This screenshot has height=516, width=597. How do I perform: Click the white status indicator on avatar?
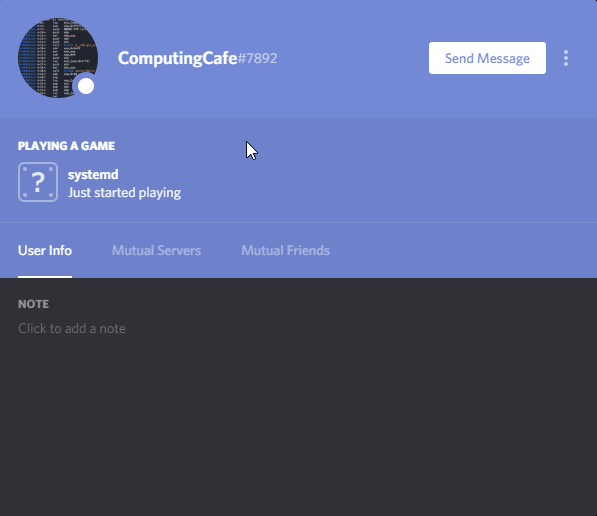(86, 86)
